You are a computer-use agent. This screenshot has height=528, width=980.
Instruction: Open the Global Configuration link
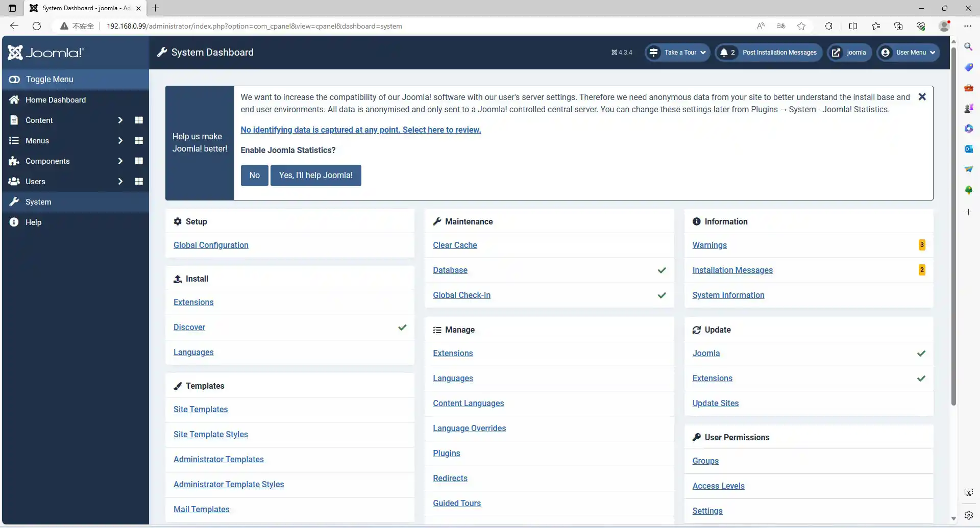click(x=211, y=245)
